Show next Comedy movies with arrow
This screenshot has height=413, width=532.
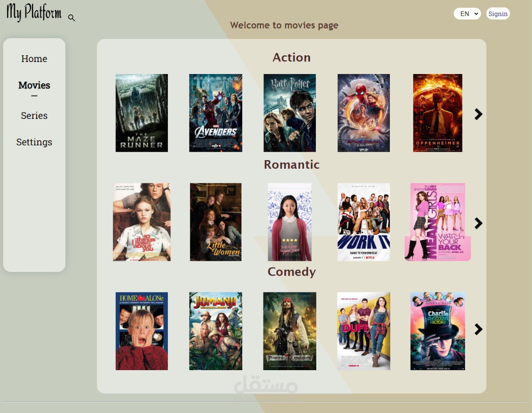click(478, 329)
